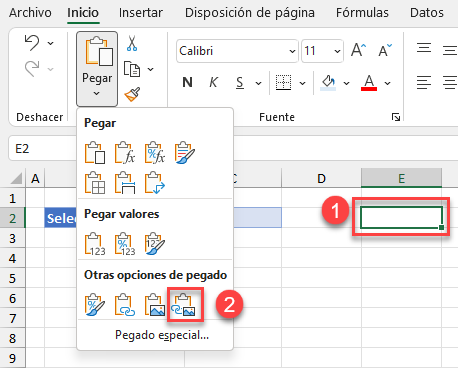The width and height of the screenshot is (458, 368).
Task: Open the Datos tab
Action: coord(427,13)
